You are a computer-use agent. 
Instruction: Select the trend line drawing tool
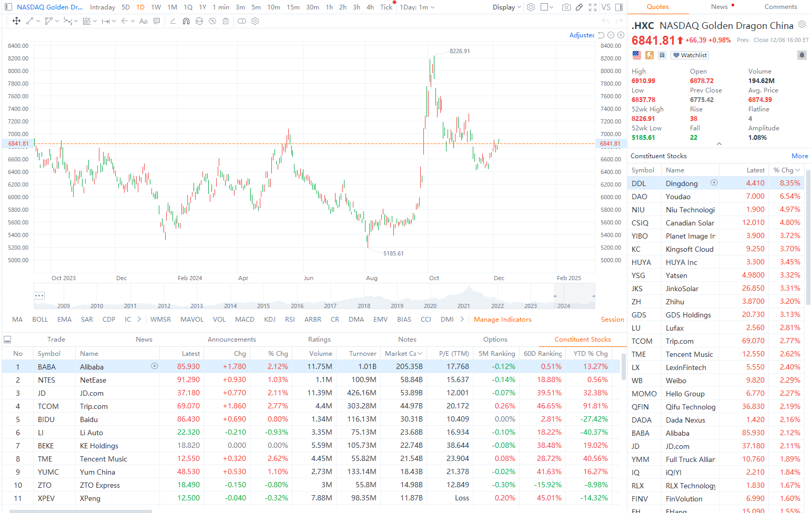click(29, 21)
